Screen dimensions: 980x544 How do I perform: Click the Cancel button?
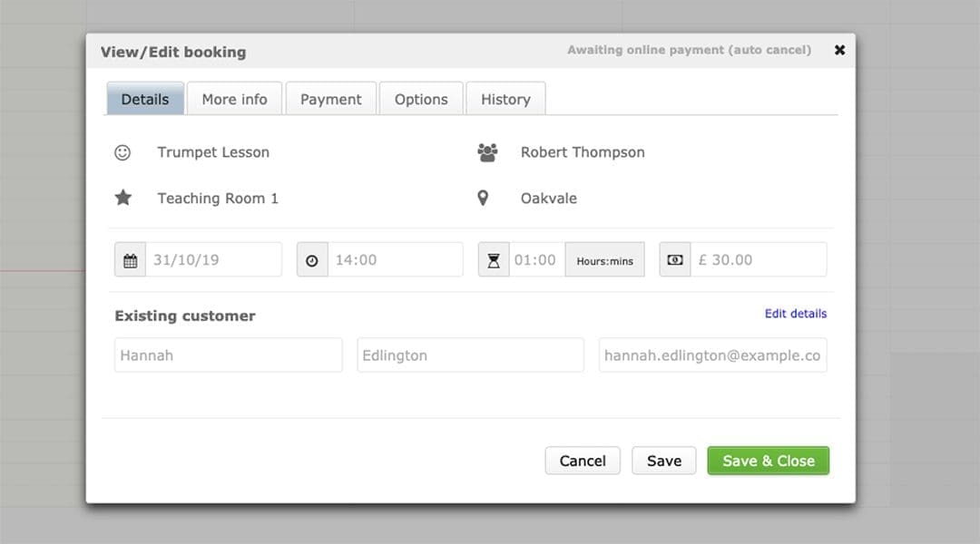[x=583, y=461]
